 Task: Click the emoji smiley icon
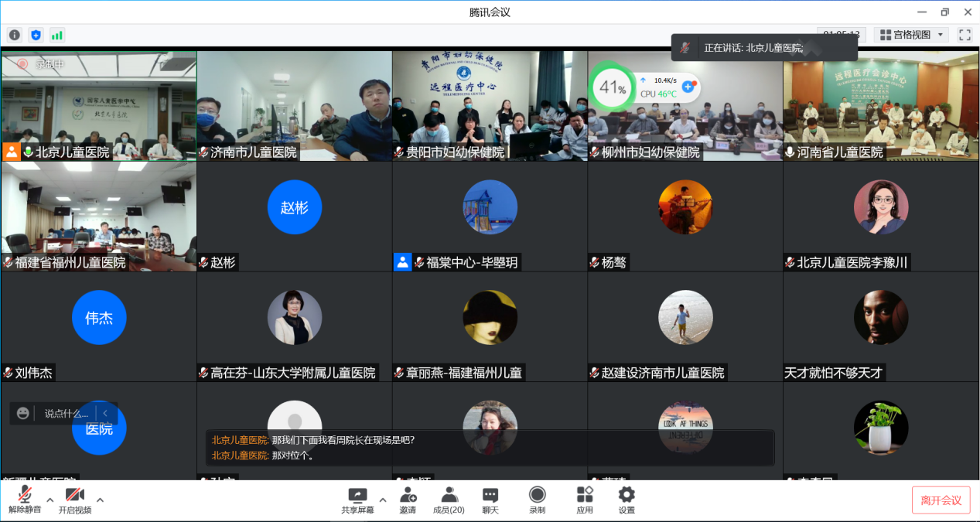tap(23, 413)
